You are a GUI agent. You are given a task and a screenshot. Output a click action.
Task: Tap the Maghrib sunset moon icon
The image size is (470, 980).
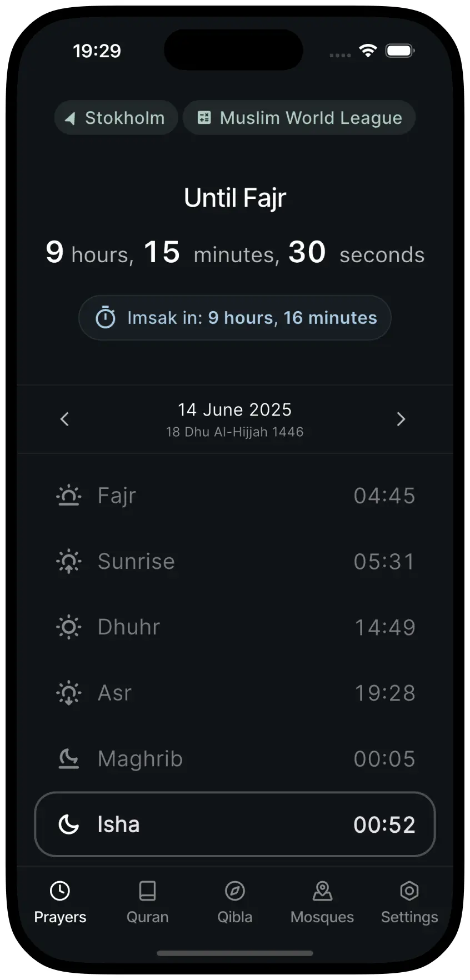[69, 759]
